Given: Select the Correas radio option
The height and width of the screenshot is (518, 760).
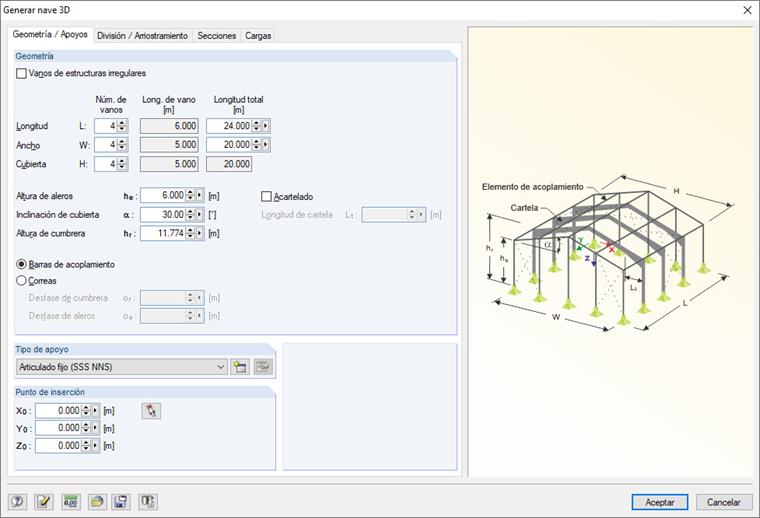Looking at the screenshot, I should (21, 281).
